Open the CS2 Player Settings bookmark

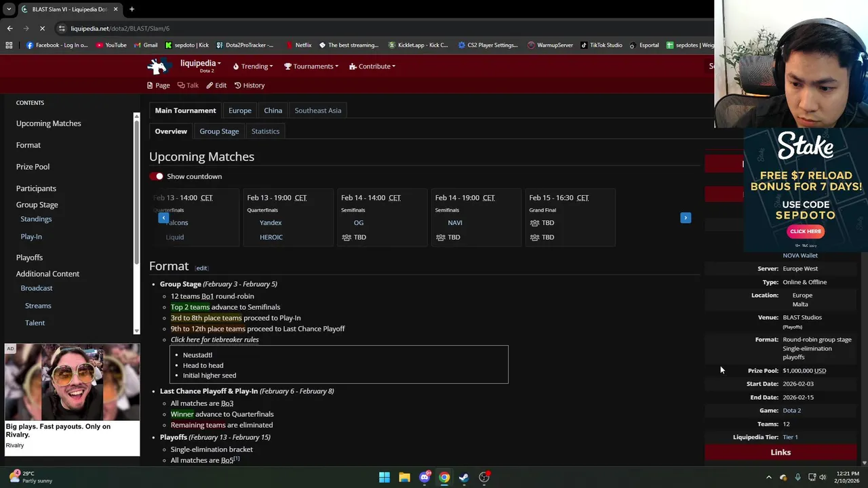[488, 45]
